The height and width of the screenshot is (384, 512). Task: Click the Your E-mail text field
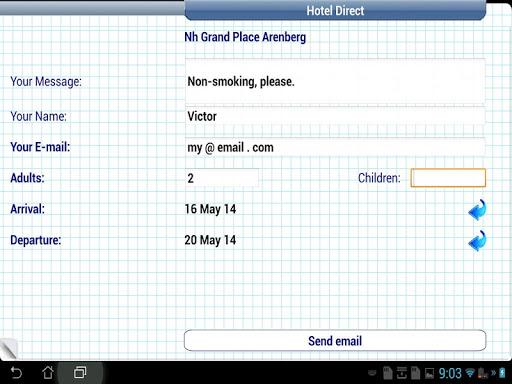[335, 147]
